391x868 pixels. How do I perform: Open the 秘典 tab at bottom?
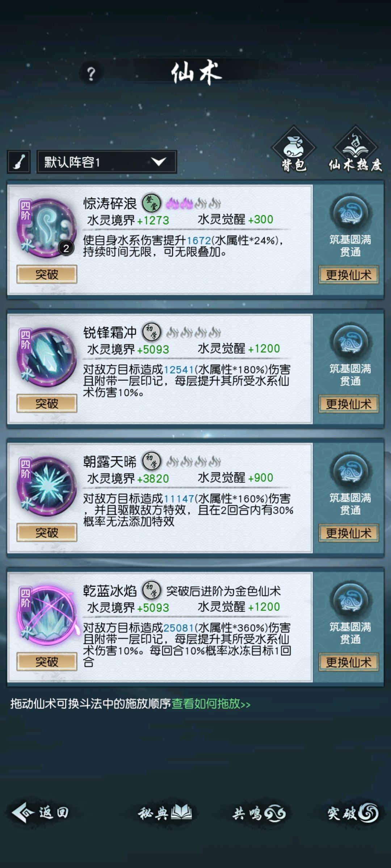point(165,814)
